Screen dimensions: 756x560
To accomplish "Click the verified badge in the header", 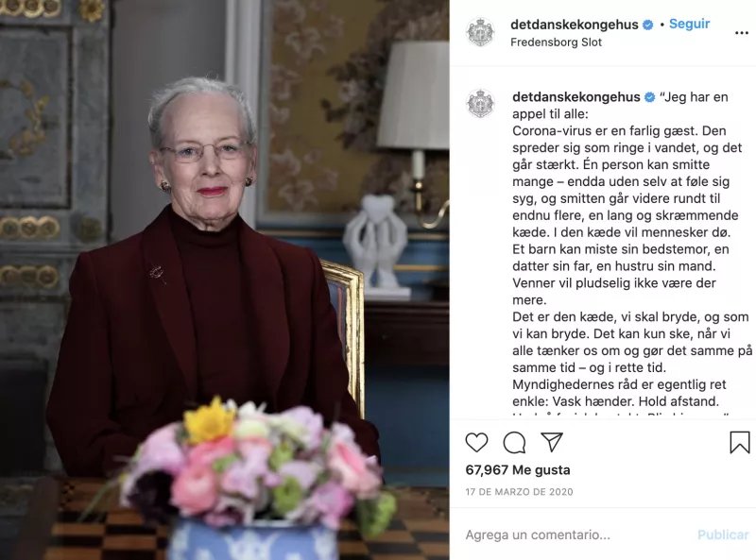I will click(x=648, y=25).
